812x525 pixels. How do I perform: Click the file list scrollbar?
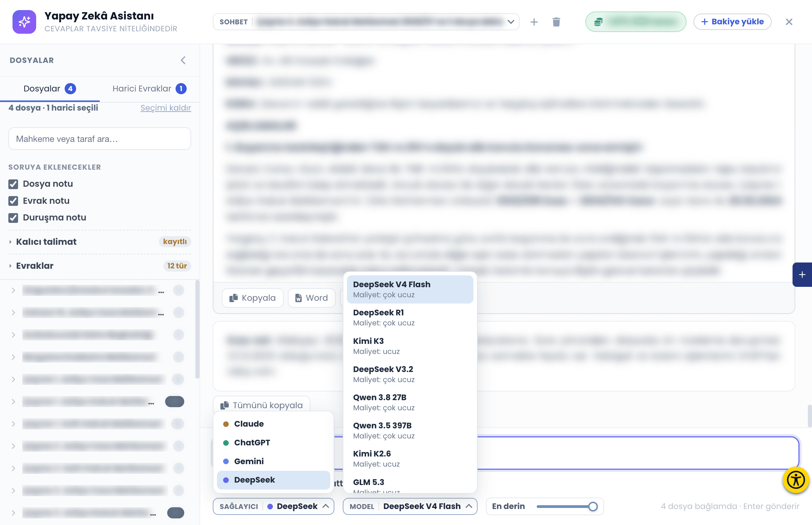click(x=197, y=329)
